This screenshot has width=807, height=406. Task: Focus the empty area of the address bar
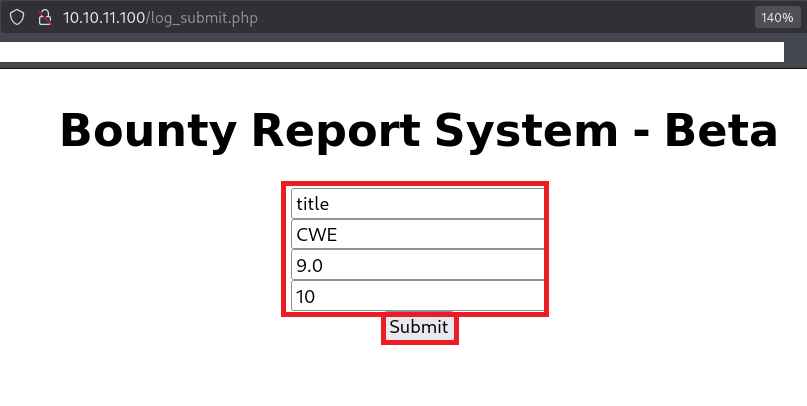click(500, 18)
